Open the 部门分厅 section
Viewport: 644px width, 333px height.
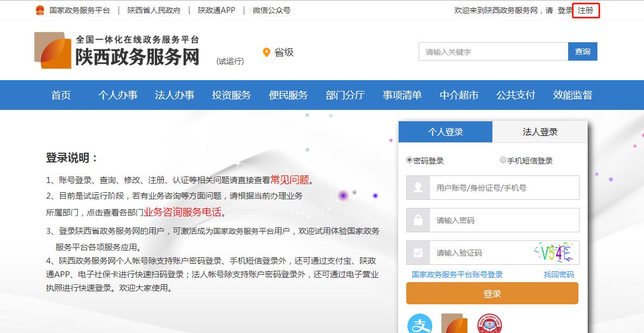point(344,95)
